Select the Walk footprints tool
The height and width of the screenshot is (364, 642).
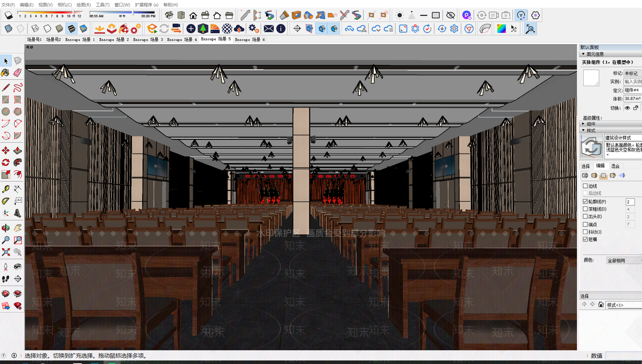[6, 279]
